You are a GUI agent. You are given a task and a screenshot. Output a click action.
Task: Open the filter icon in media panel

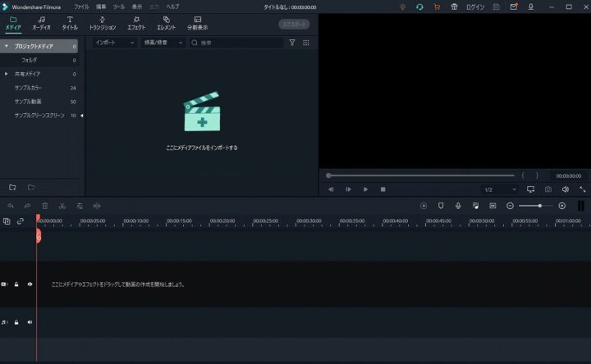[x=292, y=43]
